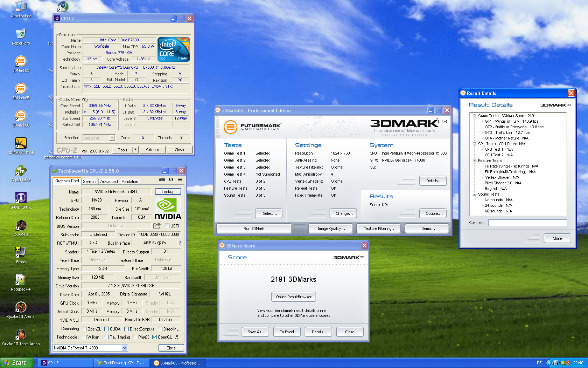Viewport: 588px width, 368px height.
Task: Click the Change... settings button in 3DMark03
Action: pos(344,213)
